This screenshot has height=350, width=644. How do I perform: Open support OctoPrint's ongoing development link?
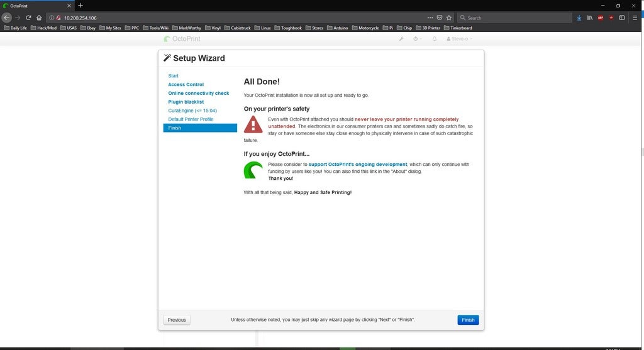coord(358,164)
